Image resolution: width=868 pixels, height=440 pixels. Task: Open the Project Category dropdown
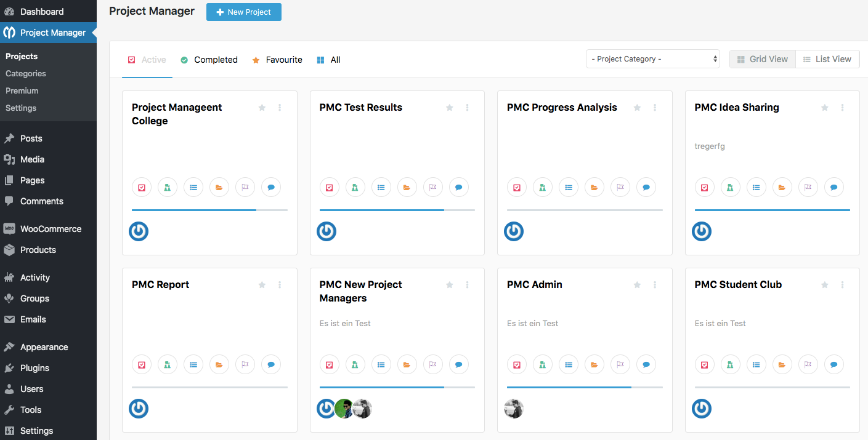pyautogui.click(x=652, y=59)
